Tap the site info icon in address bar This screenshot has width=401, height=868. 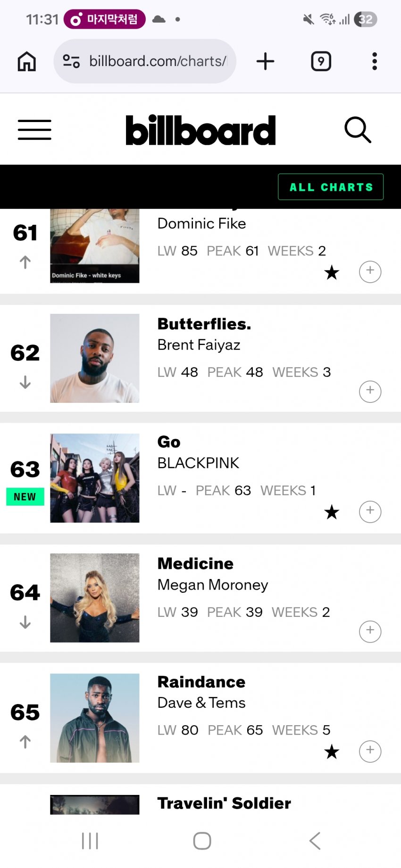71,61
